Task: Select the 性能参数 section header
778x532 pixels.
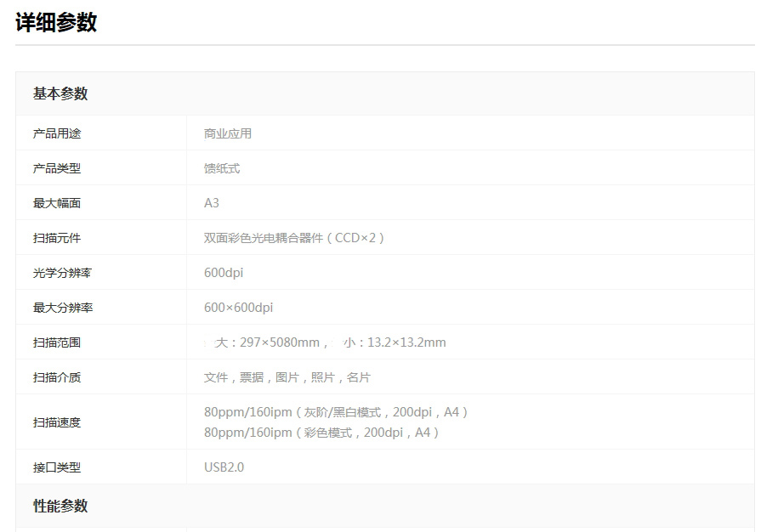Action: pyautogui.click(x=60, y=506)
